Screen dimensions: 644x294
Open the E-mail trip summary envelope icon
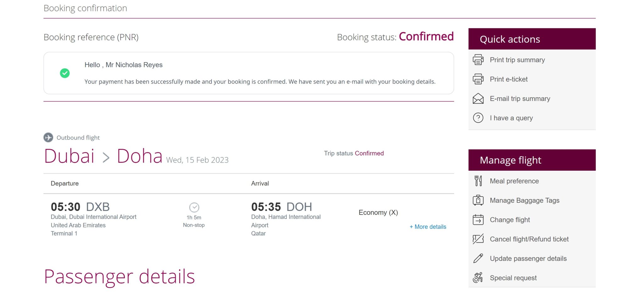click(x=478, y=98)
